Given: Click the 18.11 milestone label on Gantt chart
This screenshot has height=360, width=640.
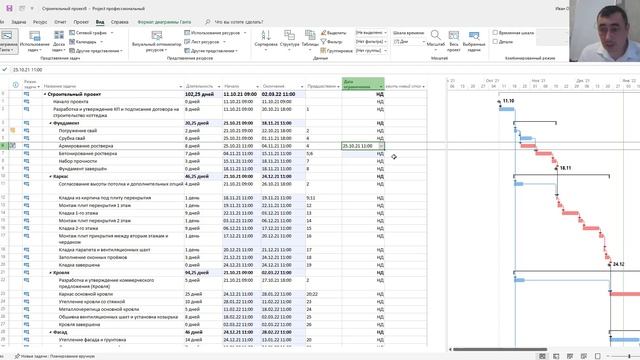Looking at the screenshot, I should coord(565,168).
